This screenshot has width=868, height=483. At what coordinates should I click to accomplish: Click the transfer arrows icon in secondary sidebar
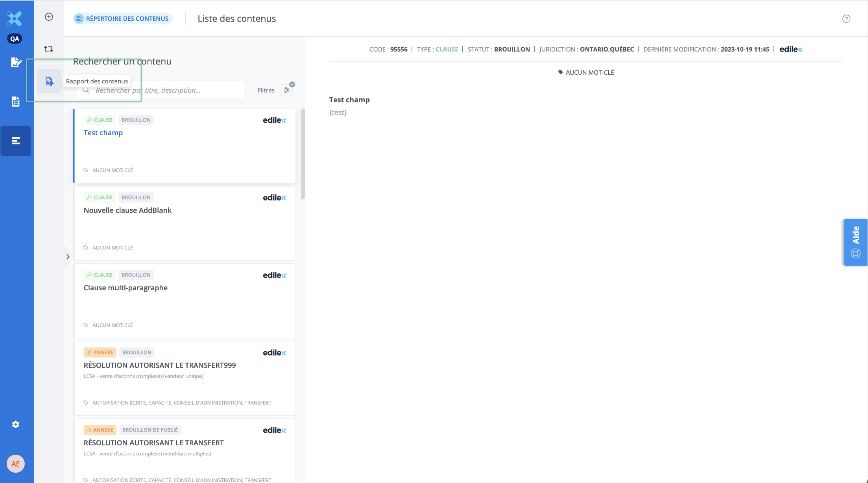pos(49,49)
